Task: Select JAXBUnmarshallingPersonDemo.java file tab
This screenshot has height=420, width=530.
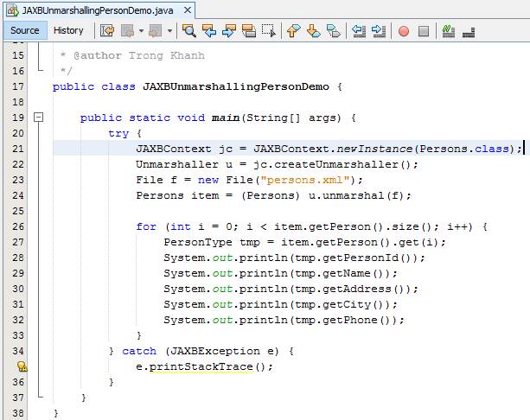Action: tap(98, 10)
